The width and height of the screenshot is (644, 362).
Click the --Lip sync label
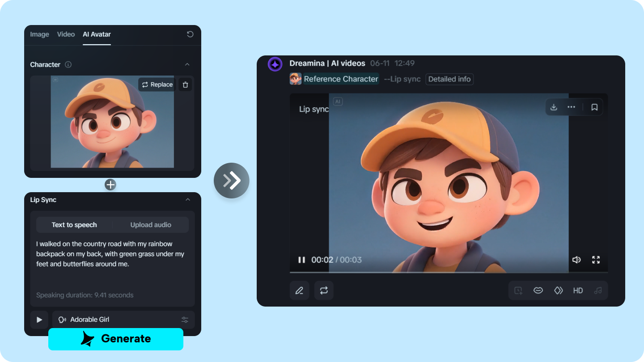(x=402, y=79)
